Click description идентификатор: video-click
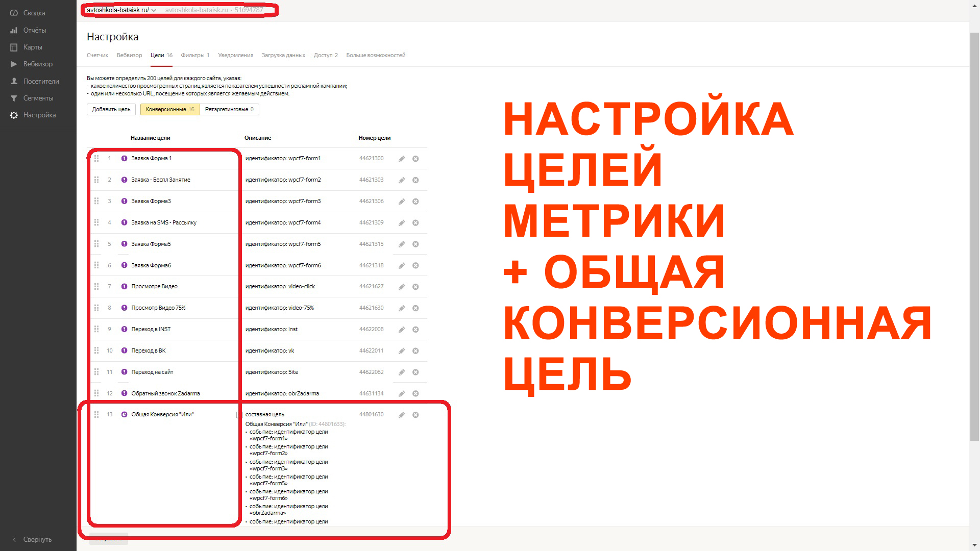The height and width of the screenshot is (551, 980). 280,286
